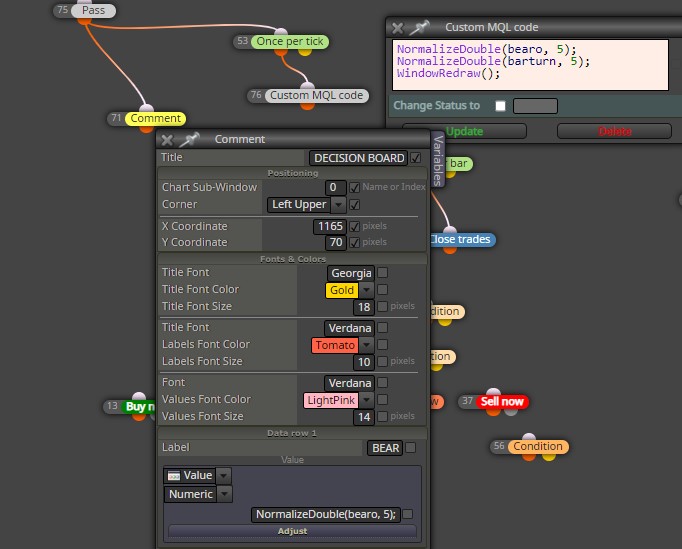The width and height of the screenshot is (682, 549).
Task: Click the red Delete button
Action: click(x=614, y=131)
